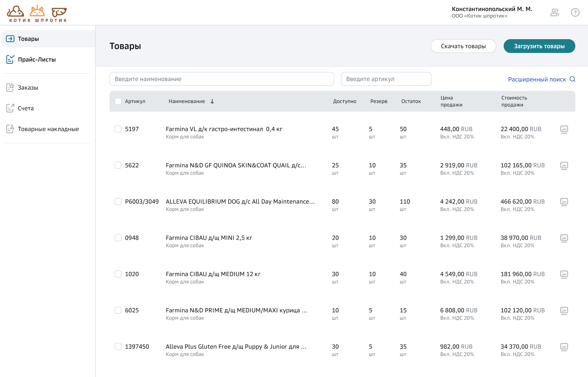
Task: Click the magnifier icon beside Расширенный поиск
Action: coord(573,79)
